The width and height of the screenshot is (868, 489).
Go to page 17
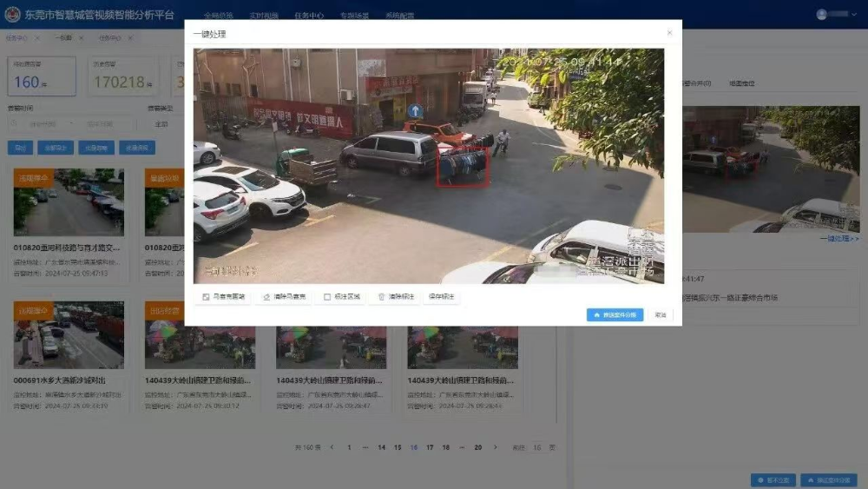(x=430, y=447)
